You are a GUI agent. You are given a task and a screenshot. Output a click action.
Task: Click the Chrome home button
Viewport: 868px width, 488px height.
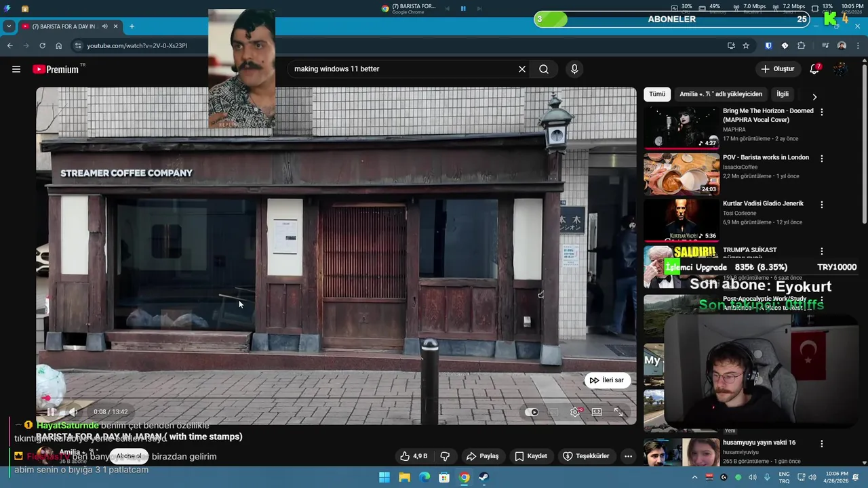click(x=58, y=45)
